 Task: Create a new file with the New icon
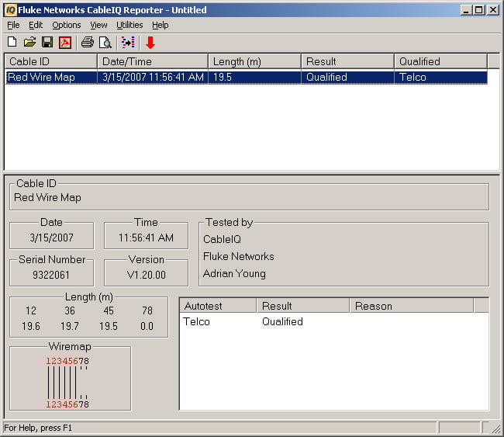(12, 42)
